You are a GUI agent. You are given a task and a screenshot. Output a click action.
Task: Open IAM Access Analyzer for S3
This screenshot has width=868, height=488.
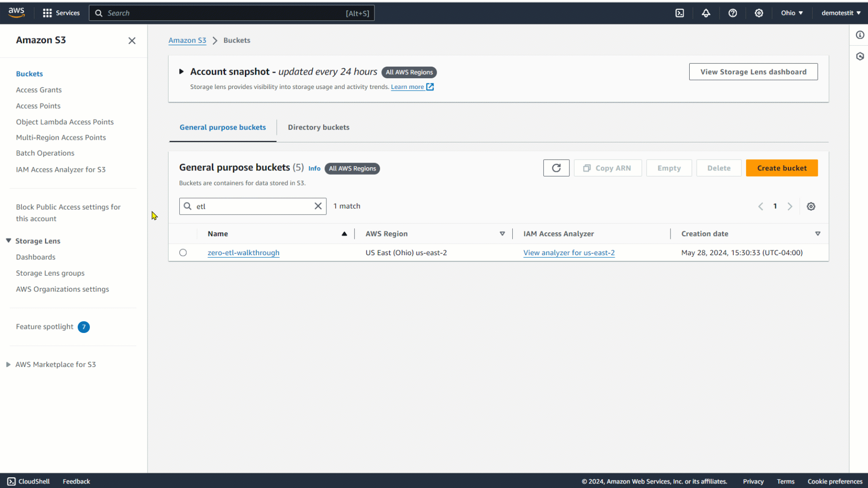61,169
